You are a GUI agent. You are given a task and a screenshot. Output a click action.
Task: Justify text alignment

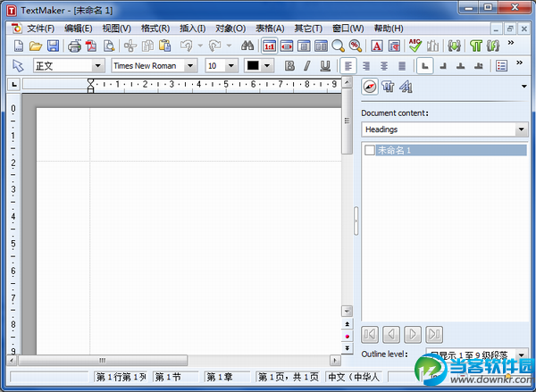pos(402,65)
